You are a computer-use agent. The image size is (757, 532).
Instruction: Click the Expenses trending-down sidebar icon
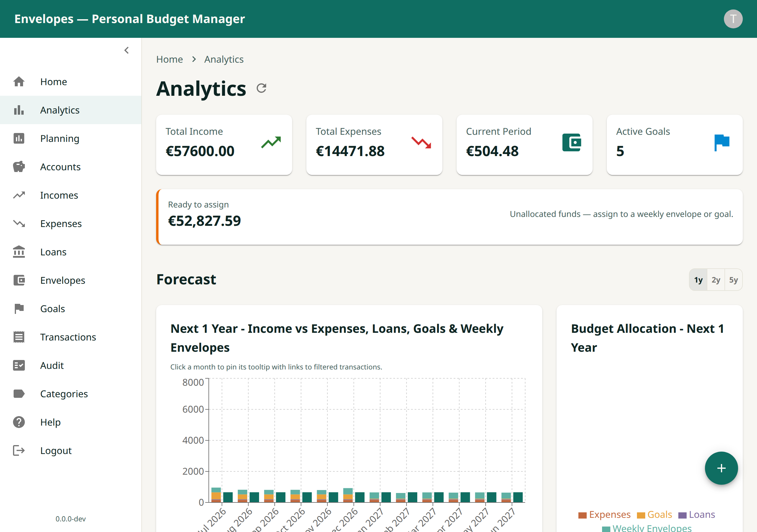pos(19,223)
